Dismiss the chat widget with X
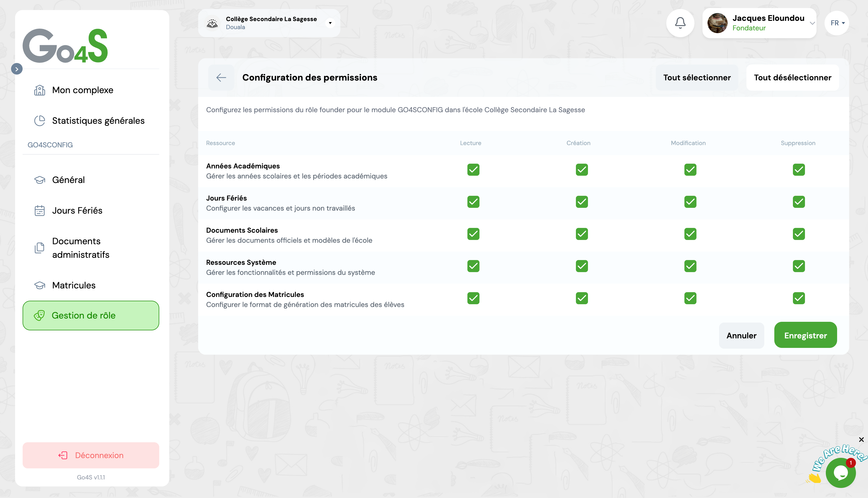 [861, 440]
